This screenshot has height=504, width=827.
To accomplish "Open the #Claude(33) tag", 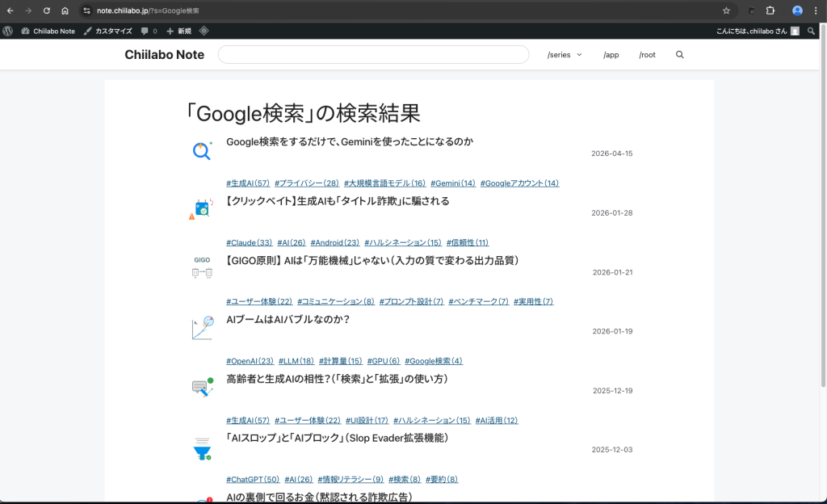I will click(250, 243).
